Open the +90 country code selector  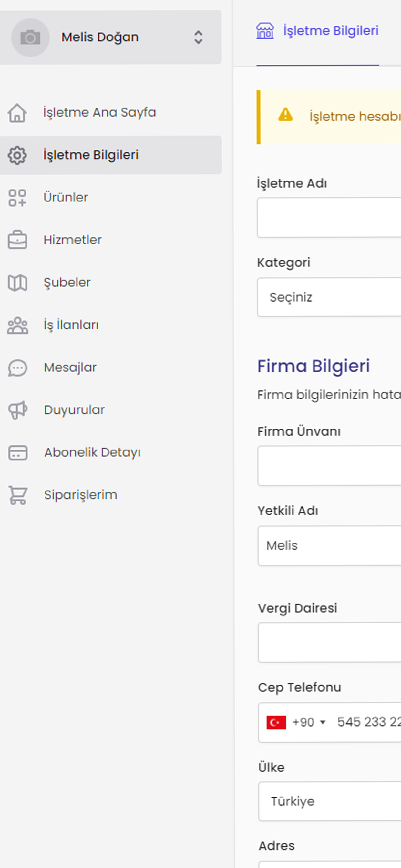(309, 722)
